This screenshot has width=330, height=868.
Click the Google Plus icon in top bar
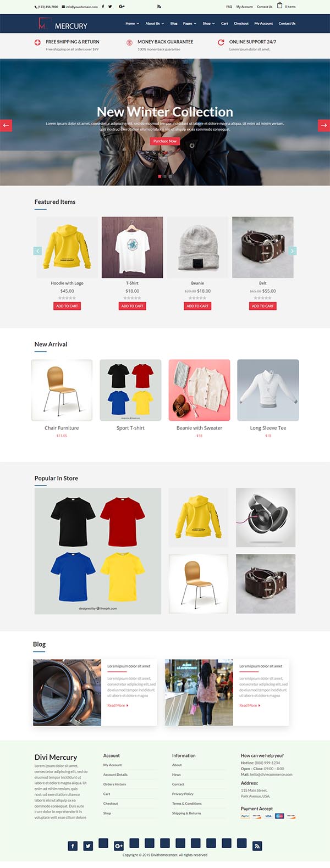[x=122, y=7]
